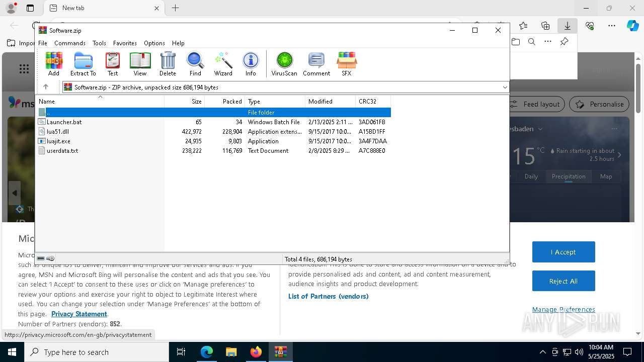Open the Help menu
This screenshot has width=644, height=362.
[178, 43]
